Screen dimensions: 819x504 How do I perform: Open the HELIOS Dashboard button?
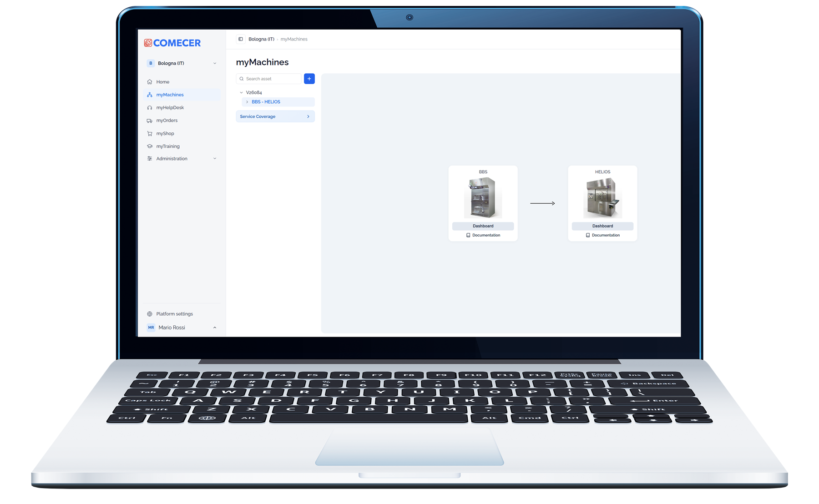(x=602, y=226)
